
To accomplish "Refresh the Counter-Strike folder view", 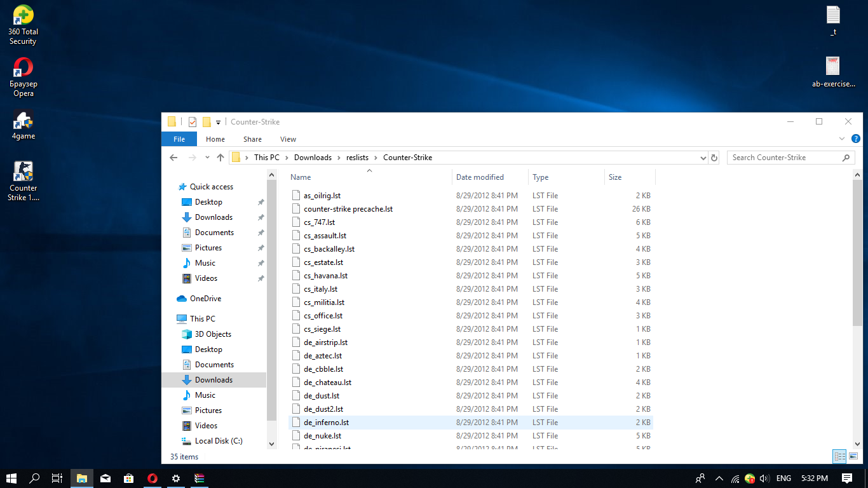I will pyautogui.click(x=714, y=158).
